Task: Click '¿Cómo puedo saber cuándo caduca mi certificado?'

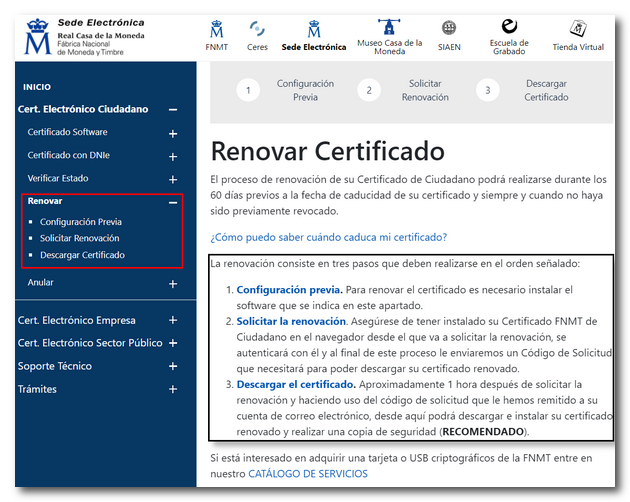Action: coord(328,237)
